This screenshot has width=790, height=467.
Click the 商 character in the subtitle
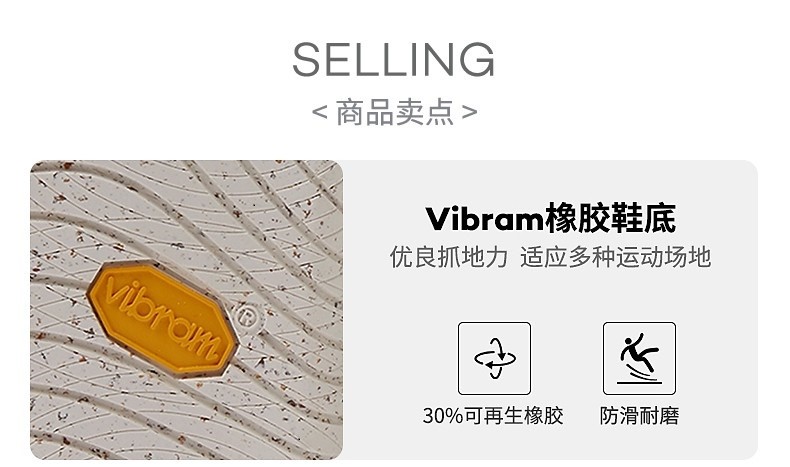point(350,112)
